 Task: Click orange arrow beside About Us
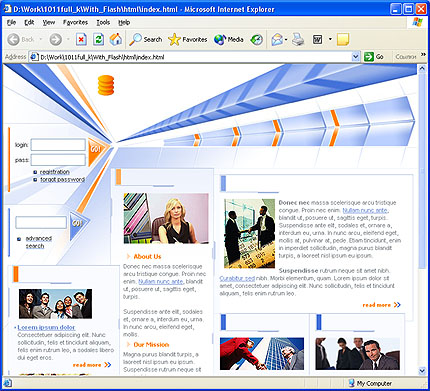[128, 256]
